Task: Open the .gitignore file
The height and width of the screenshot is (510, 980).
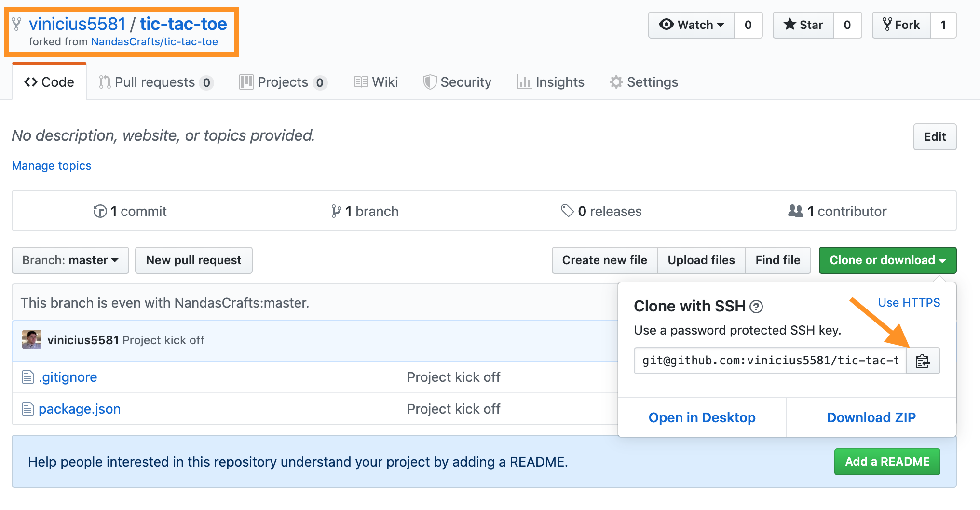Action: [x=68, y=377]
